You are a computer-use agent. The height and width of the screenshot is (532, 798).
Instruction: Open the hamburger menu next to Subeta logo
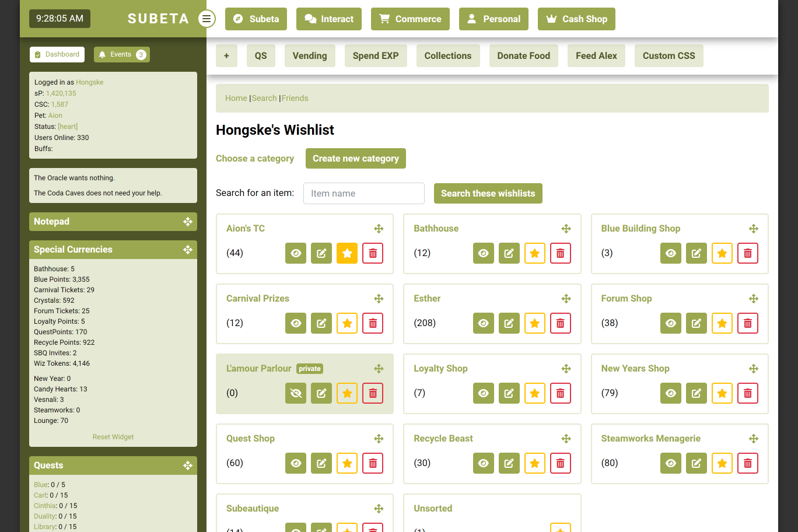point(206,19)
